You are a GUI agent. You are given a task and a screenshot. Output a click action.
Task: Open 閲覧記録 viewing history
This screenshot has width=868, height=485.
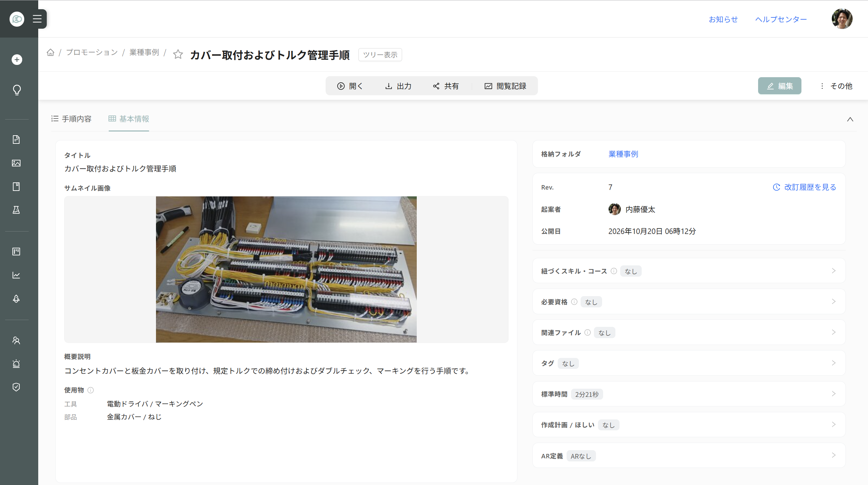[x=505, y=86]
